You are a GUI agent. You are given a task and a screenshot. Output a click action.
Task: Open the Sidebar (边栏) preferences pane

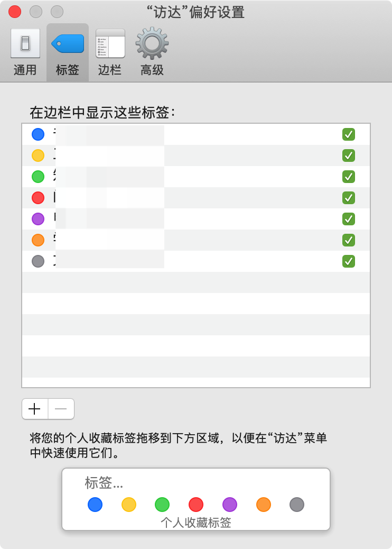click(110, 52)
